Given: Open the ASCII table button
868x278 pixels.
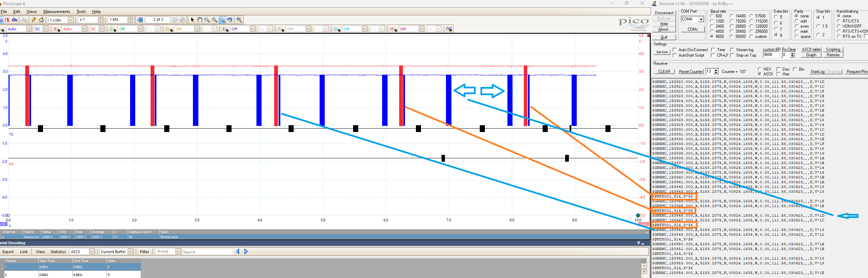Looking at the screenshot, I should coord(811,49).
